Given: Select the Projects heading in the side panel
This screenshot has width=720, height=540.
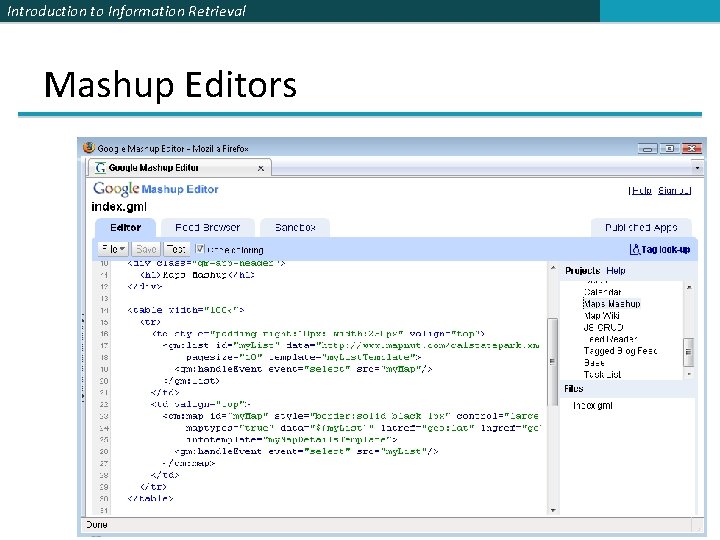Looking at the screenshot, I should [582, 270].
